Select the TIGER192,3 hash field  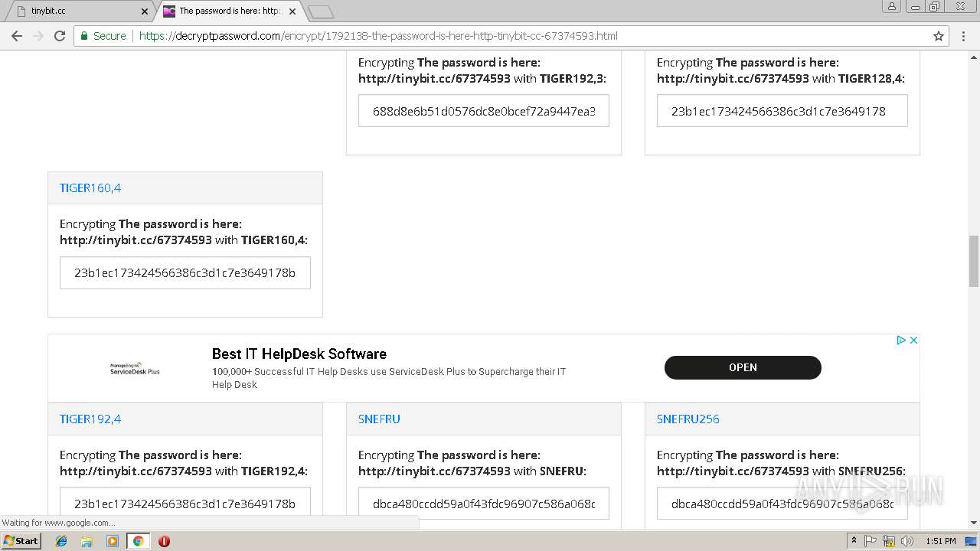(x=484, y=111)
